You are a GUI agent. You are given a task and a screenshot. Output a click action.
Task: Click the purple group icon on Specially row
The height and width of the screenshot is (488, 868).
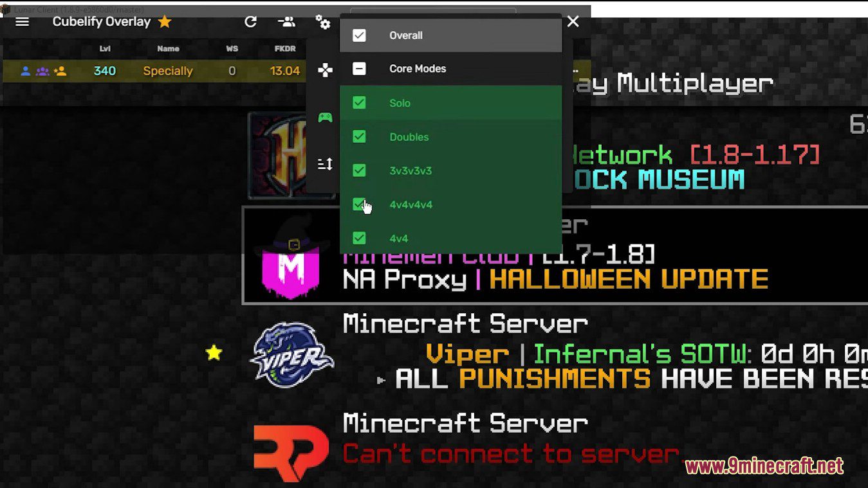42,71
